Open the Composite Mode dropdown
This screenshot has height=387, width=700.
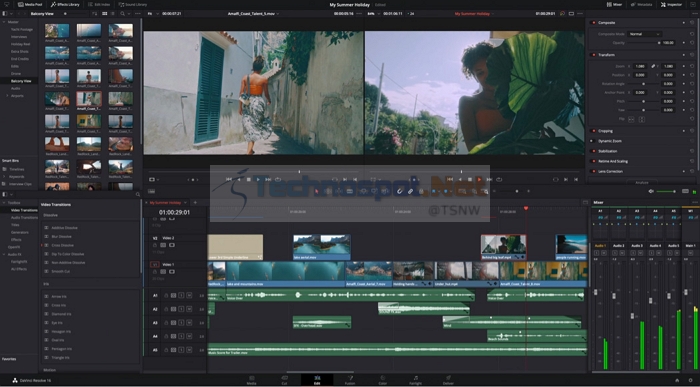645,34
